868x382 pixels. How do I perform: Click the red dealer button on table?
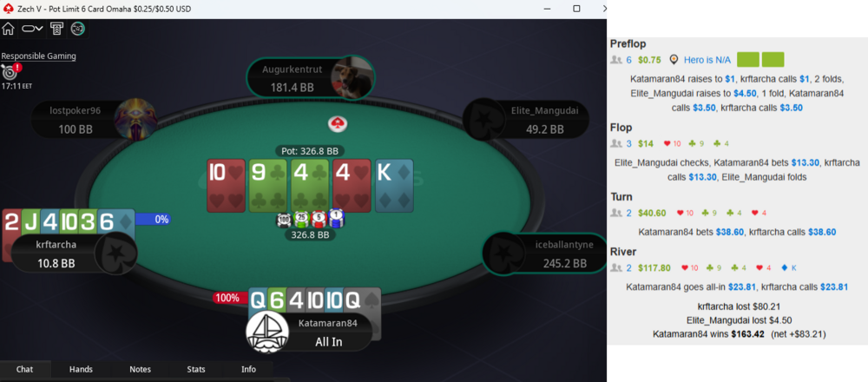tap(337, 124)
